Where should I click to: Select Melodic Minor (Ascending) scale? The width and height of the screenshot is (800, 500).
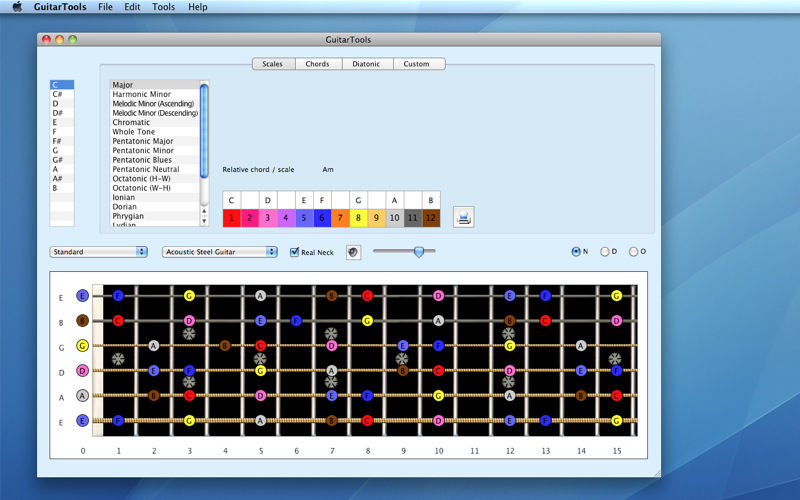(155, 104)
